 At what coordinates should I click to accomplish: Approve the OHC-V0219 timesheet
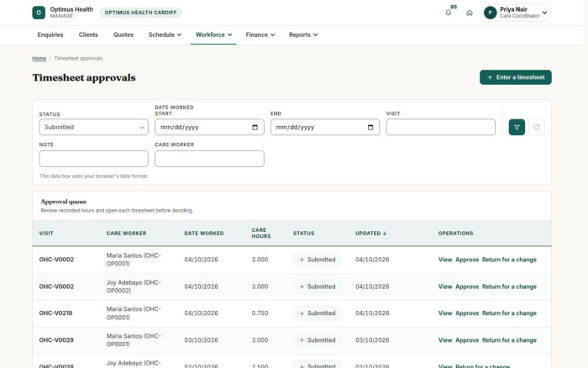coord(467,313)
